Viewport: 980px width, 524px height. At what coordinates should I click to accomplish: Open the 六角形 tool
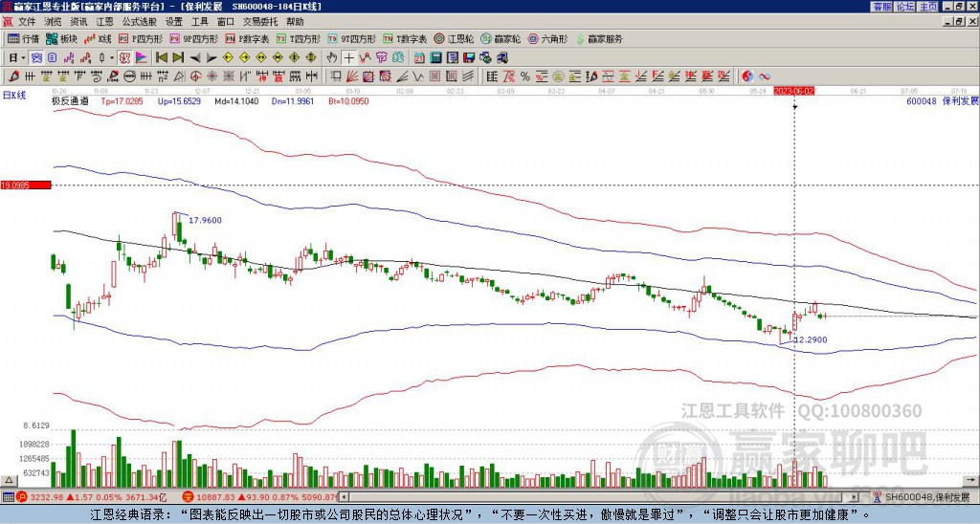point(548,38)
